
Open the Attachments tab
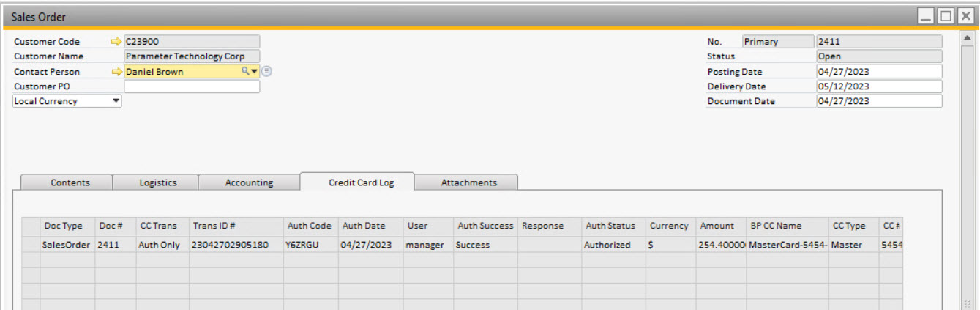tap(468, 182)
